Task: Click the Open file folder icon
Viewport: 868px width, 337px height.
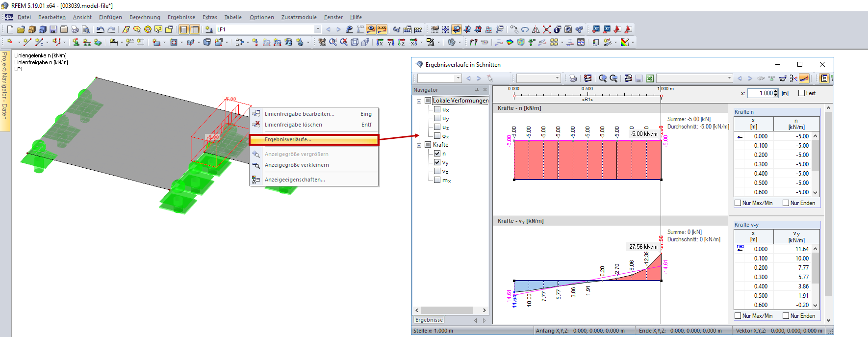Action: pos(21,29)
